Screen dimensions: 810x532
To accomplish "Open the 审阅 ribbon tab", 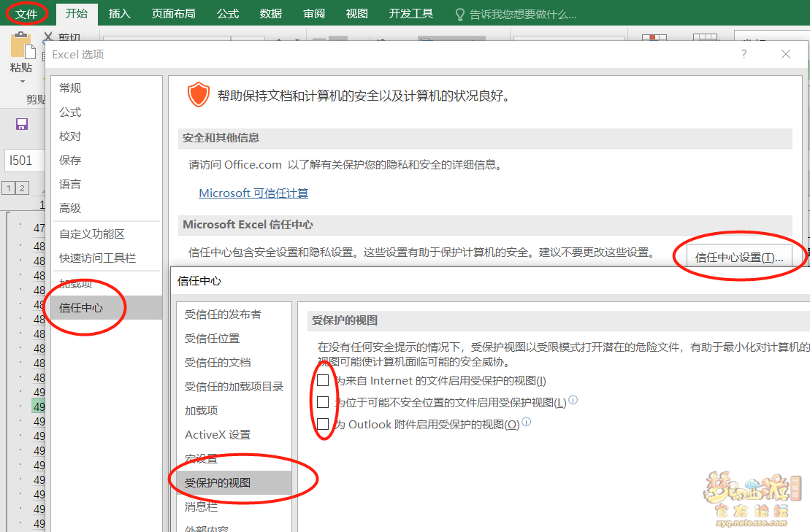I will click(x=314, y=14).
